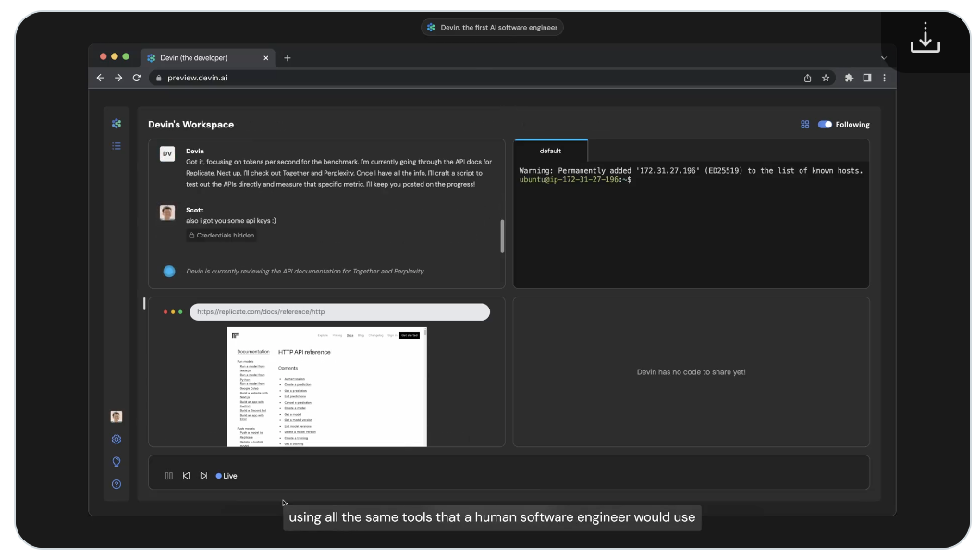
Task: Click the user avatar in sidebar
Action: 116,417
